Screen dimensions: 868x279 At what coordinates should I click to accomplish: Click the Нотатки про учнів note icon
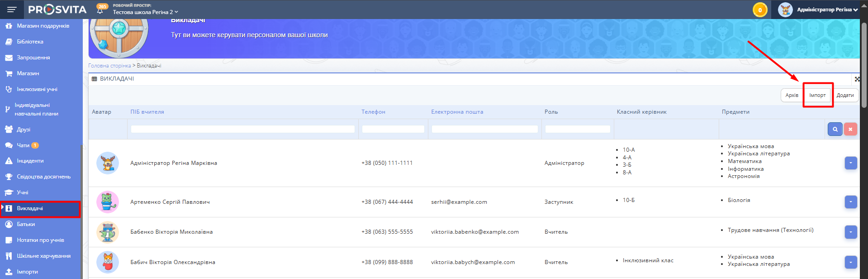[9, 240]
